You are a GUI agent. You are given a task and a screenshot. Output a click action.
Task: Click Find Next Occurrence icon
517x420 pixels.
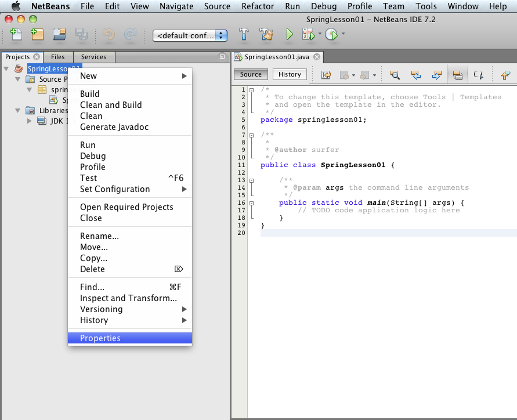pyautogui.click(x=436, y=75)
